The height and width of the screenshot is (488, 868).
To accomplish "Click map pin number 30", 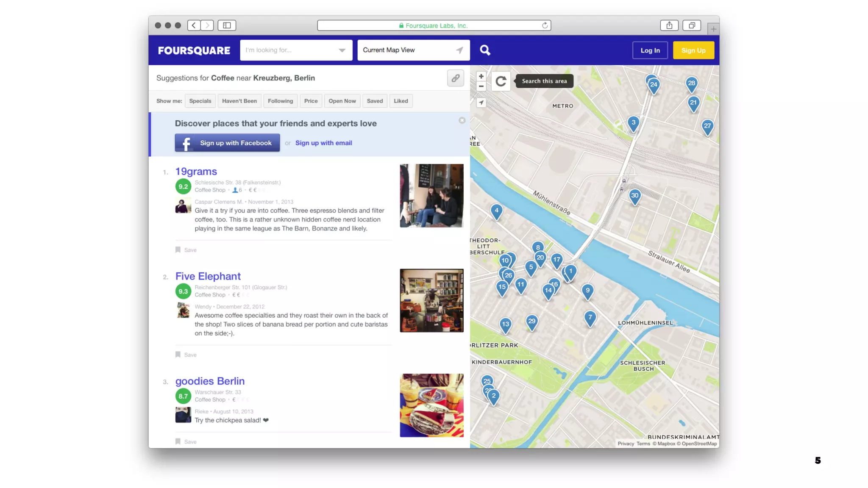I will pyautogui.click(x=634, y=196).
